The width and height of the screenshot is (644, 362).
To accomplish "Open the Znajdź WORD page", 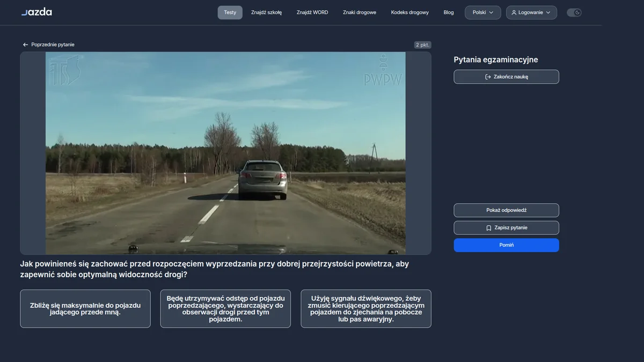I will click(312, 13).
